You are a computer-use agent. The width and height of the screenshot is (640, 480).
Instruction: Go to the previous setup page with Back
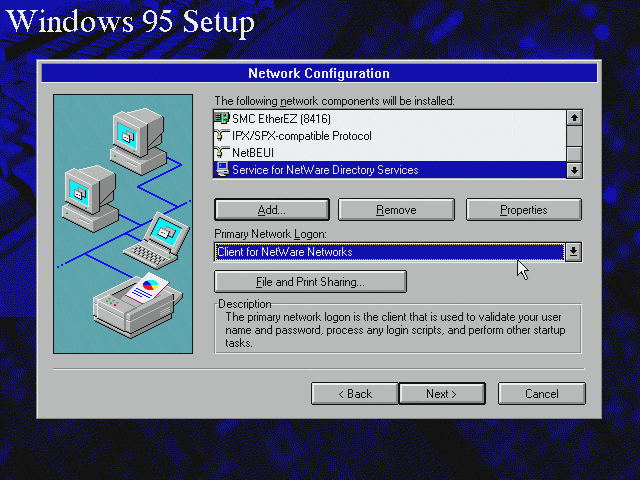pos(355,393)
